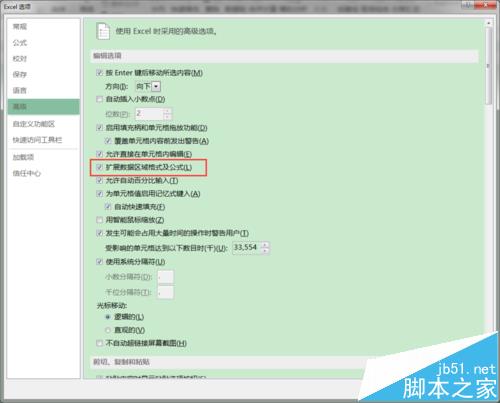Click decimal places spinner up arrow
The height and width of the screenshot is (403, 500).
(167, 111)
